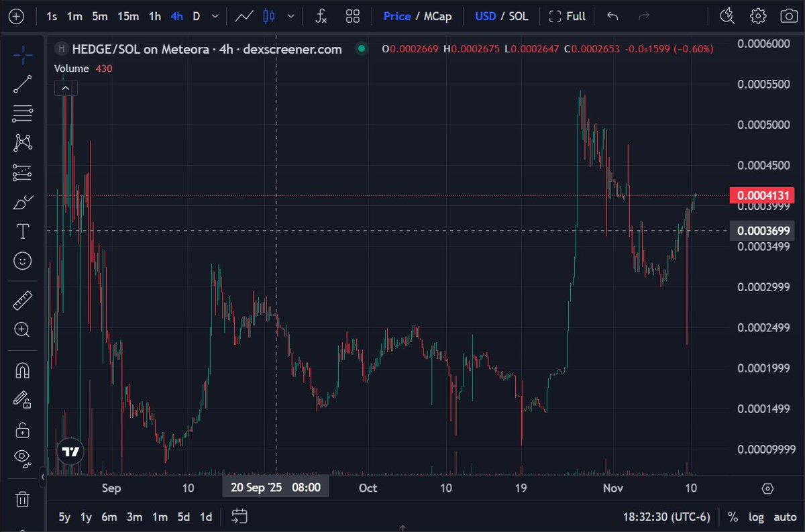Image resolution: width=805 pixels, height=532 pixels.
Task: Remove drawings with the trash tool
Action: [22, 499]
